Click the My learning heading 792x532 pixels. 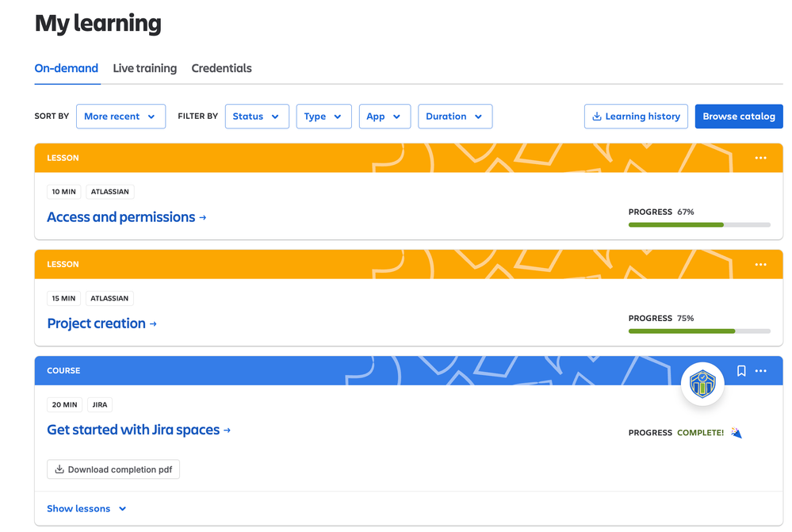point(98,23)
